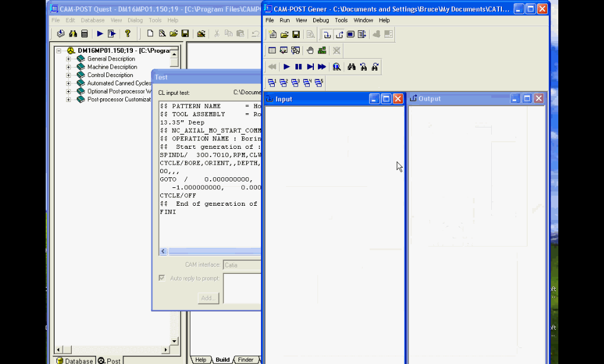Switch to the Post tab in Quest
The width and height of the screenshot is (604, 364).
(109, 360)
